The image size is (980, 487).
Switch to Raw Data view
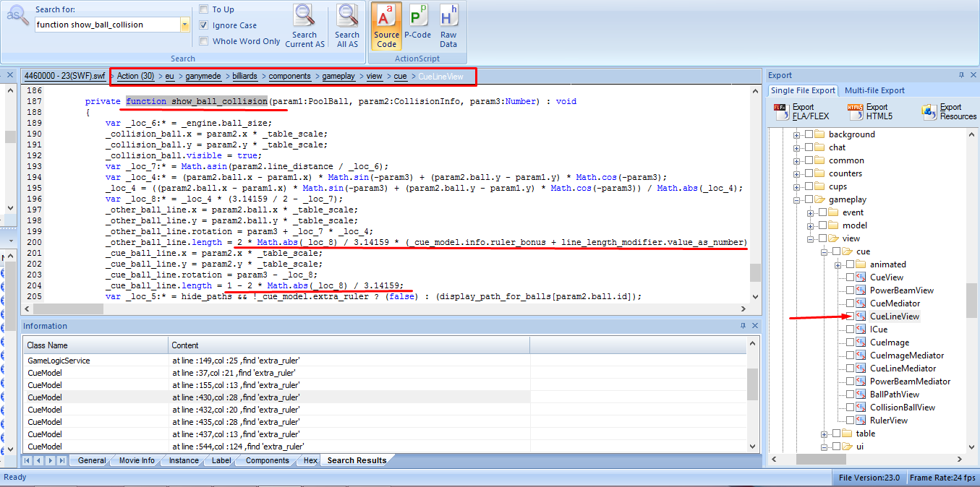448,26
